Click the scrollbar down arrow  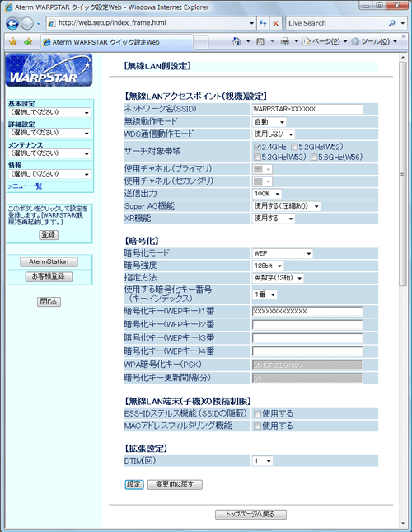click(402, 524)
